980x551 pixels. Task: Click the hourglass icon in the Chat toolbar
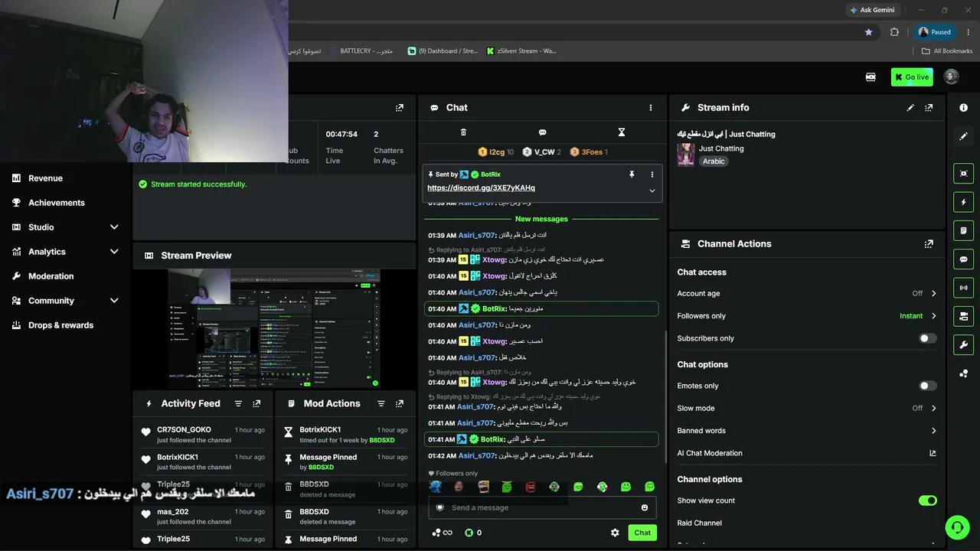click(622, 132)
